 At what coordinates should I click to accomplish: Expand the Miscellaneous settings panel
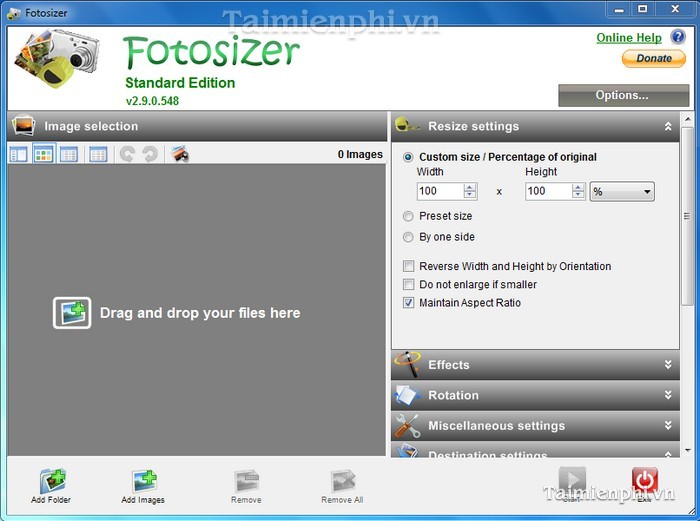coord(668,425)
